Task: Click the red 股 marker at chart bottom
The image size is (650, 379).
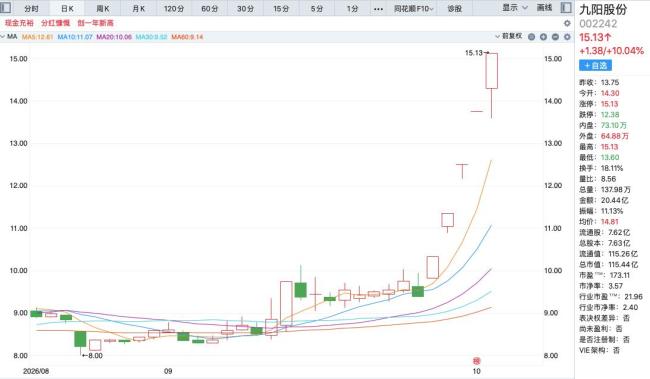Action: tap(476, 361)
